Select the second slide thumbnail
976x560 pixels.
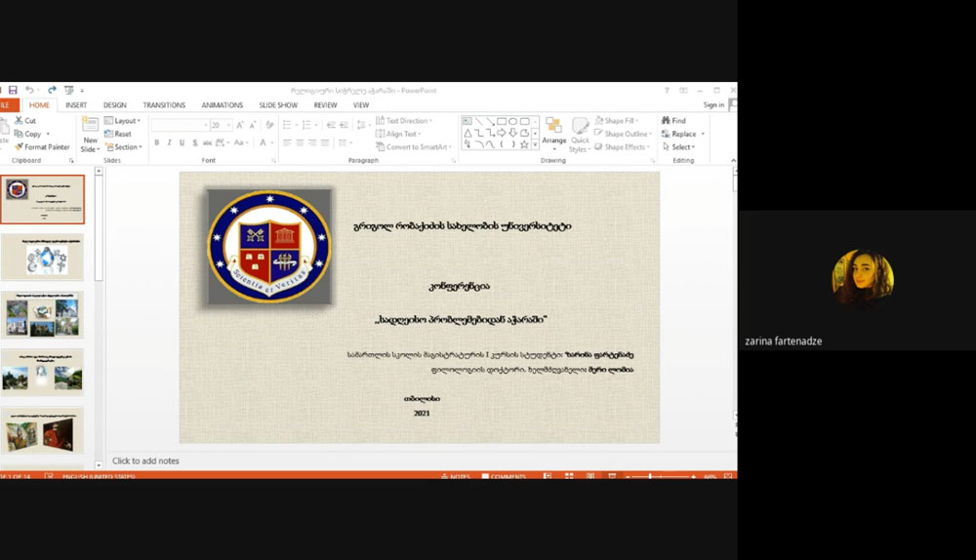42,257
